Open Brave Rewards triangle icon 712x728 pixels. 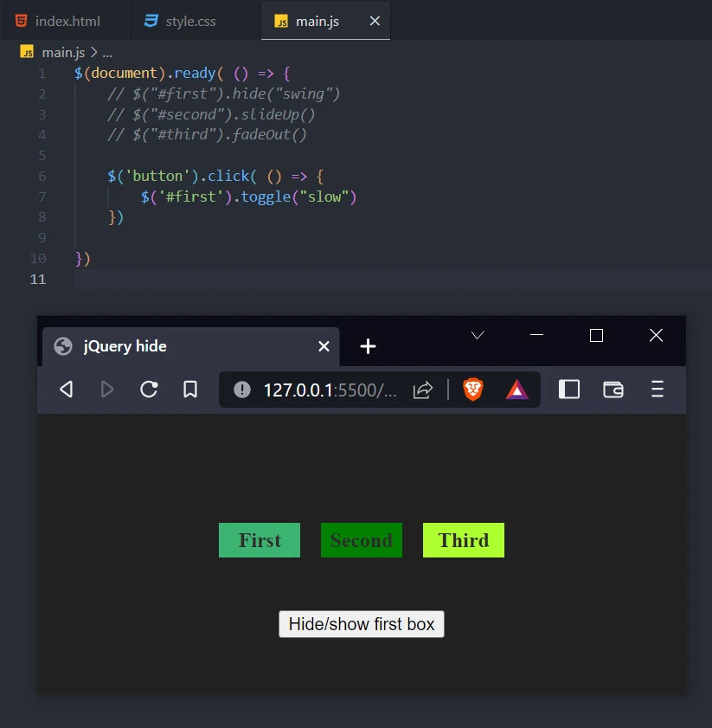(x=516, y=389)
